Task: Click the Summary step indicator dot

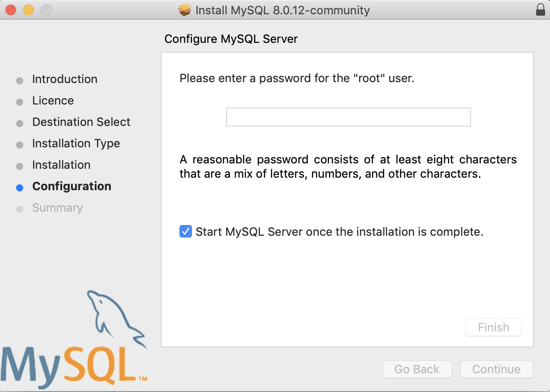Action: point(19,209)
